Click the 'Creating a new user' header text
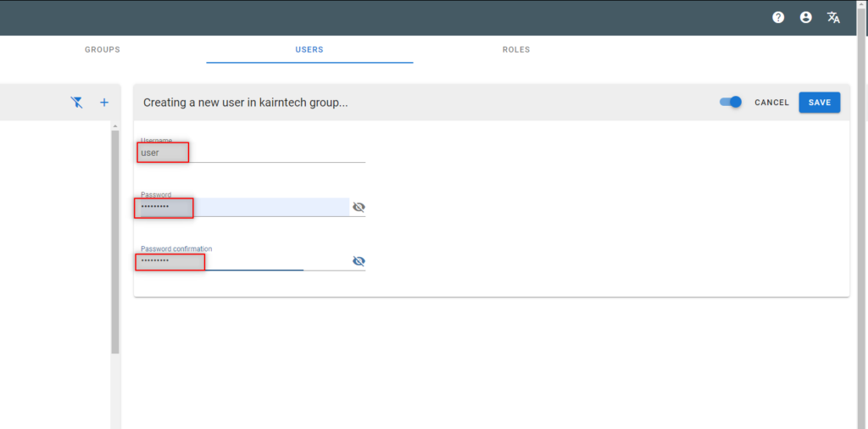Image resolution: width=868 pixels, height=429 pixels. [x=246, y=103]
